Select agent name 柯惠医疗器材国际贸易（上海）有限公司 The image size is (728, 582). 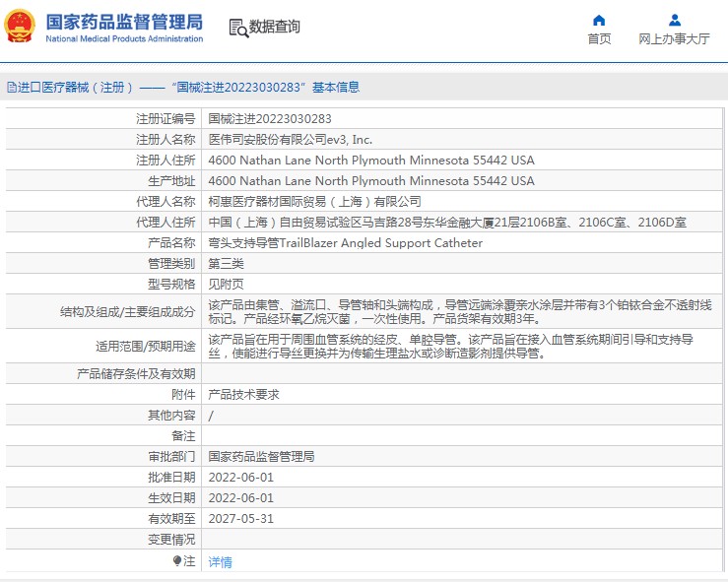click(x=315, y=202)
